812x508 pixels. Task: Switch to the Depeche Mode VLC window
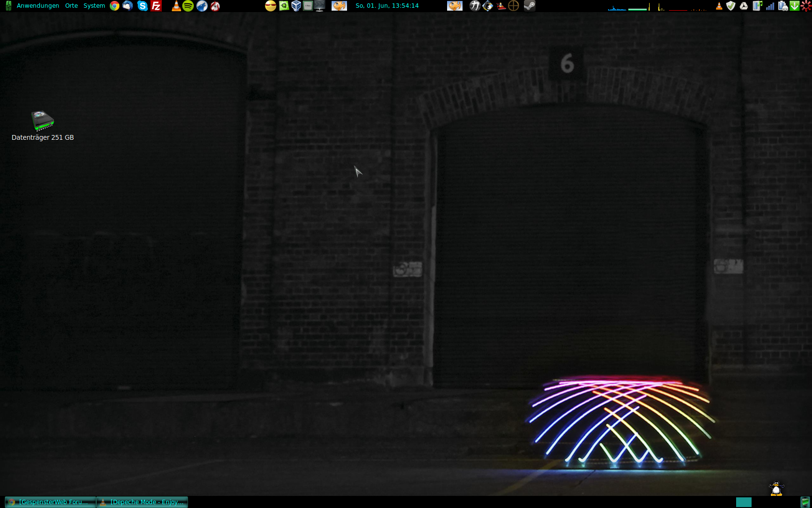143,502
